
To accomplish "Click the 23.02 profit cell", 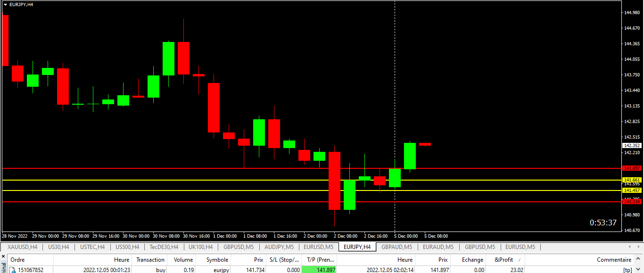I will (516, 270).
